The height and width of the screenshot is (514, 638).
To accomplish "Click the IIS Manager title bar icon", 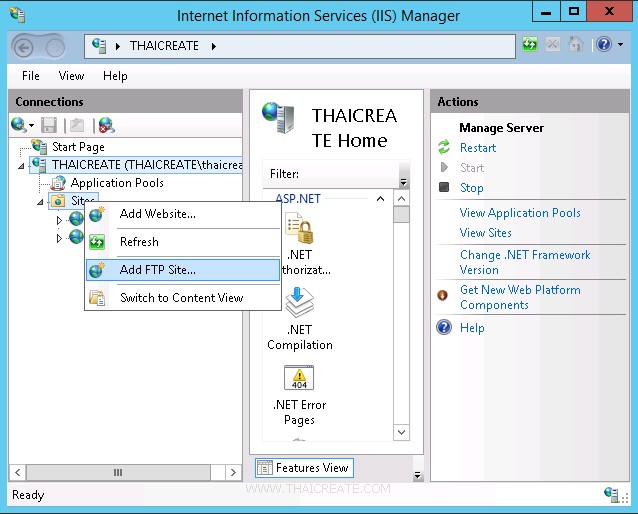I will pos(17,15).
